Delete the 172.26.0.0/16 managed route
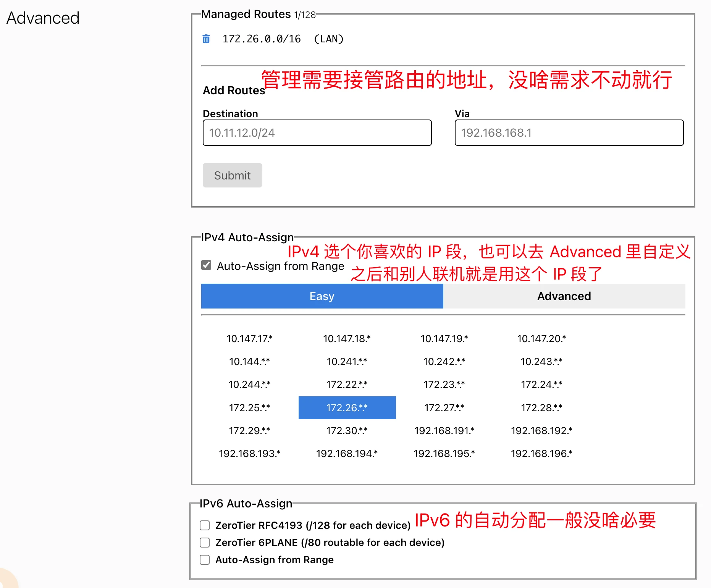711x588 pixels. tap(206, 39)
